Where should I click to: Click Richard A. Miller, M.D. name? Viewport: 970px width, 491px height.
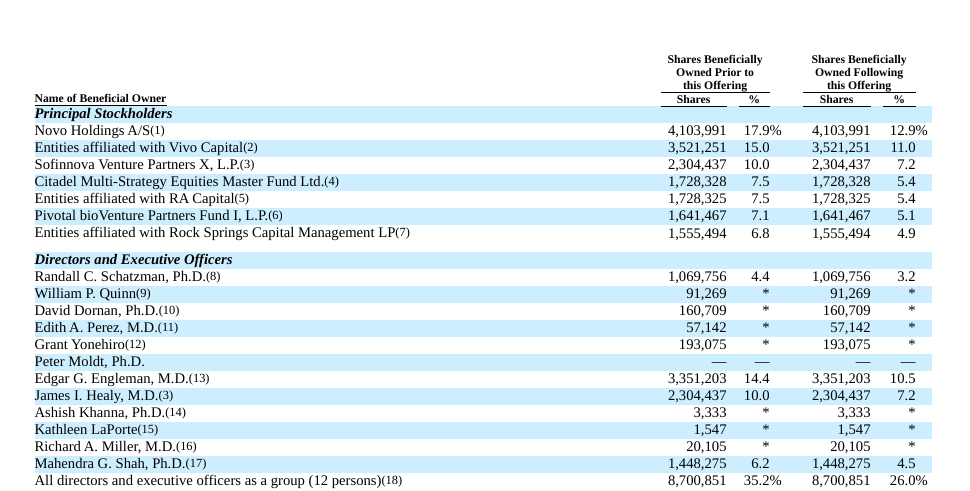(105, 446)
